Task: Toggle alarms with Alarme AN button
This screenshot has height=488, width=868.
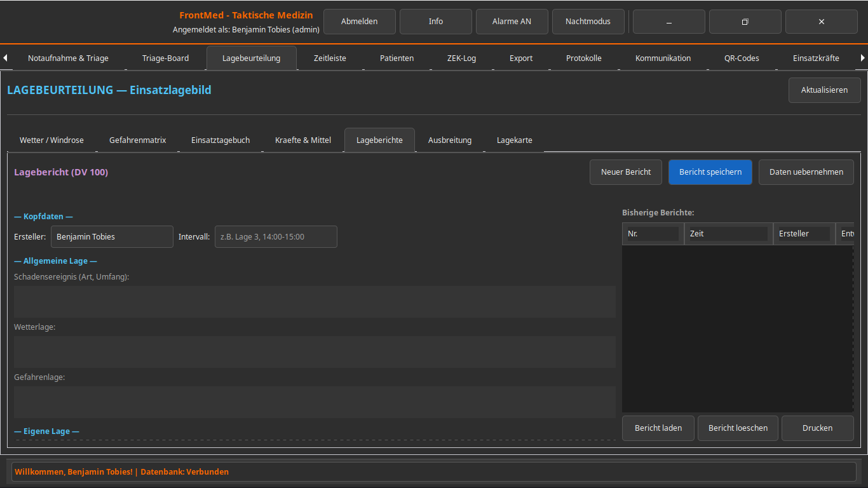Action: (512, 22)
